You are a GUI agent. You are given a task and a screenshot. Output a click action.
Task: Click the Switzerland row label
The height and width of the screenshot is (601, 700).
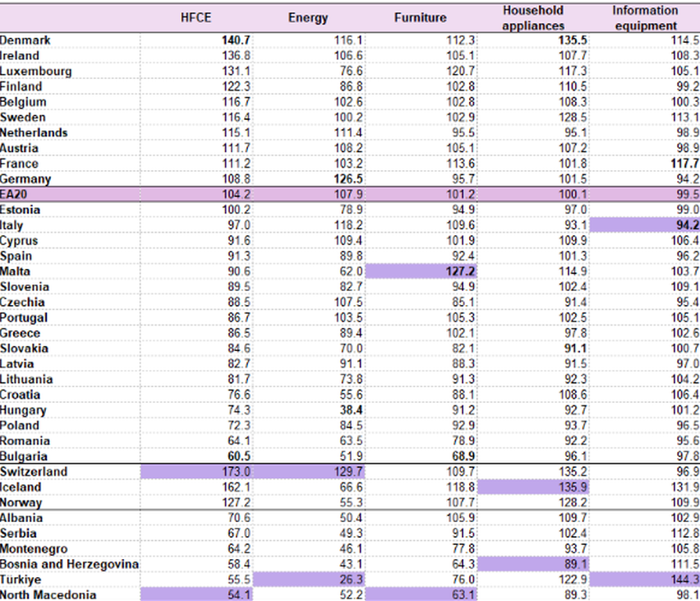coord(33,471)
